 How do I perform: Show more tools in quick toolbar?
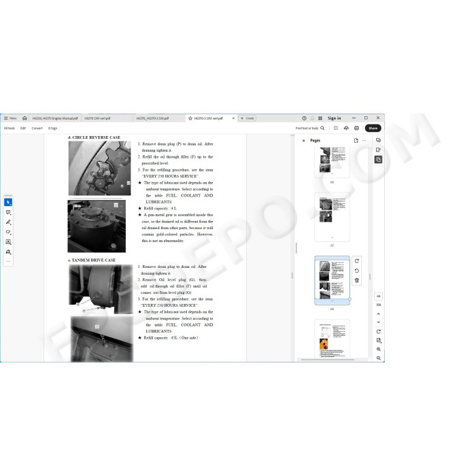click(8, 261)
